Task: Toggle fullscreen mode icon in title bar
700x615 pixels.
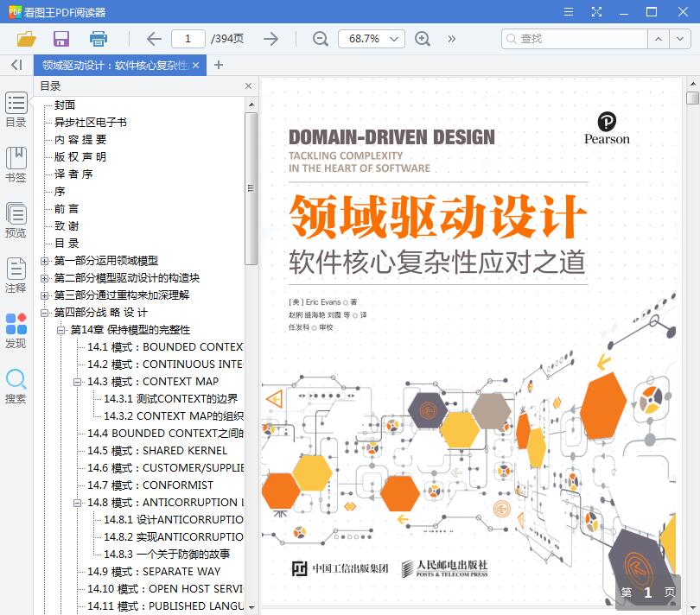Action: (x=596, y=11)
